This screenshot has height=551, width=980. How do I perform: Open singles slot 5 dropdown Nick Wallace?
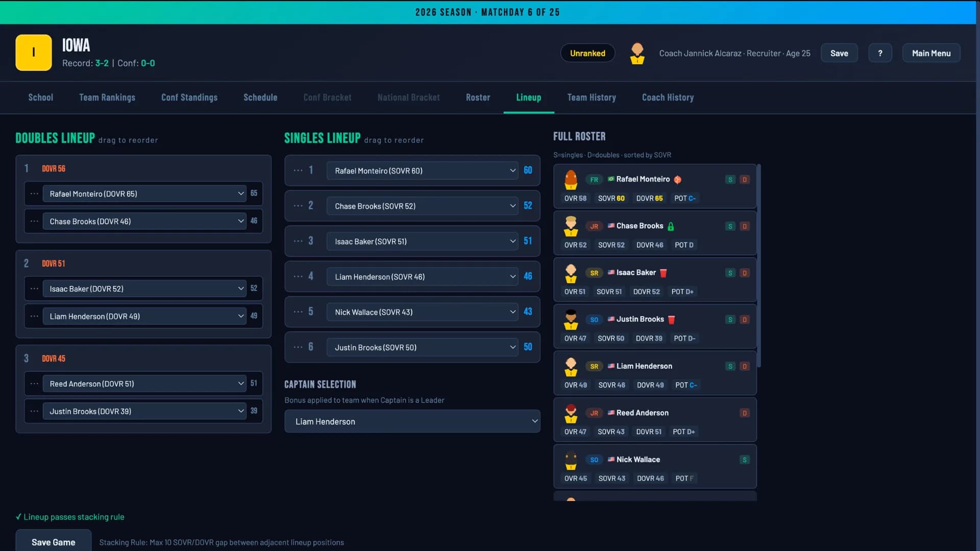pos(423,312)
